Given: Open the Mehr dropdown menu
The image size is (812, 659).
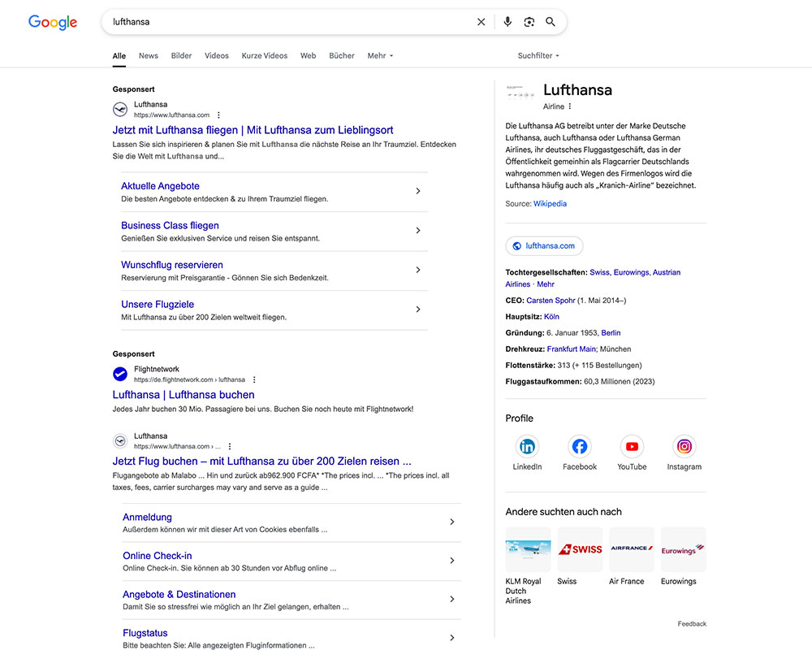Looking at the screenshot, I should click(380, 55).
